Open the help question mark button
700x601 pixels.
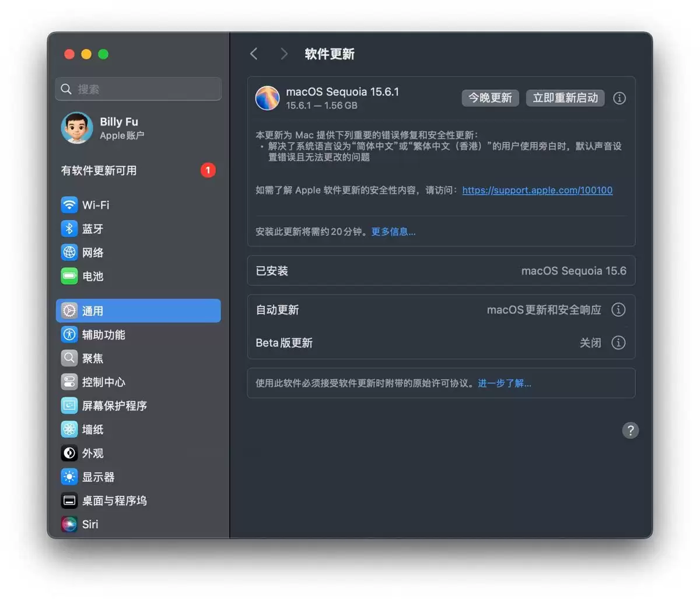tap(631, 431)
